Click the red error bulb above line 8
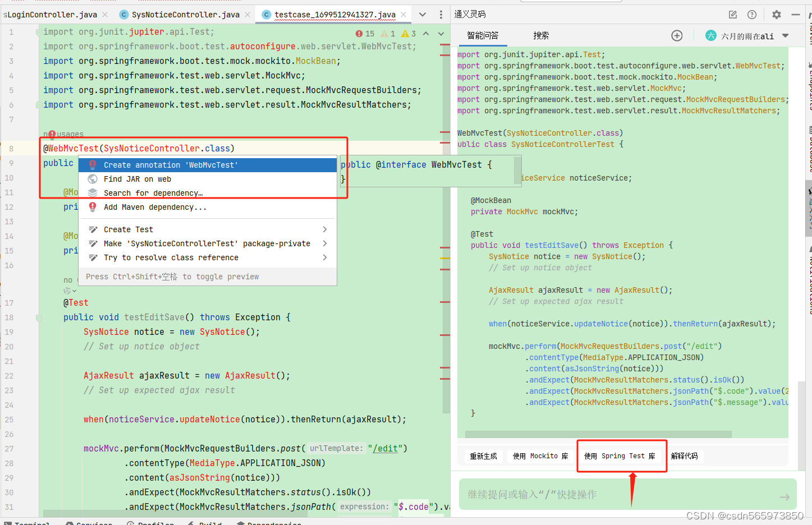This screenshot has width=812, height=525. point(52,134)
